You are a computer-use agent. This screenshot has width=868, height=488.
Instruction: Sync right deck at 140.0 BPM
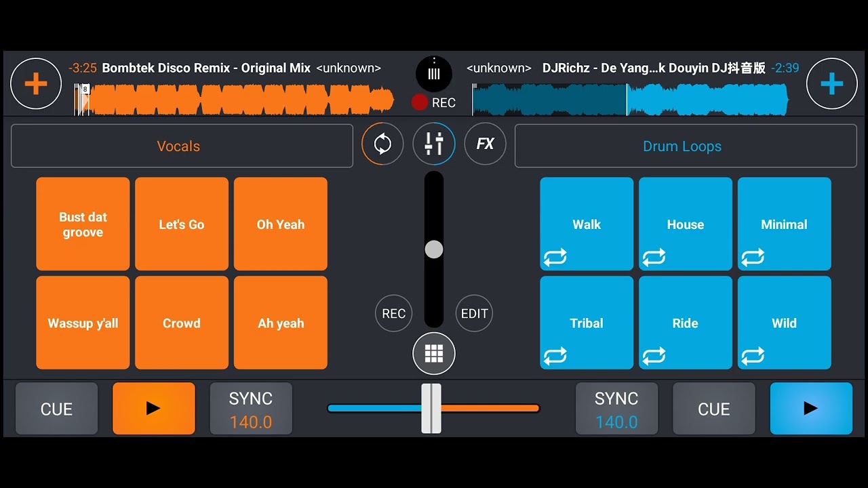(x=616, y=409)
